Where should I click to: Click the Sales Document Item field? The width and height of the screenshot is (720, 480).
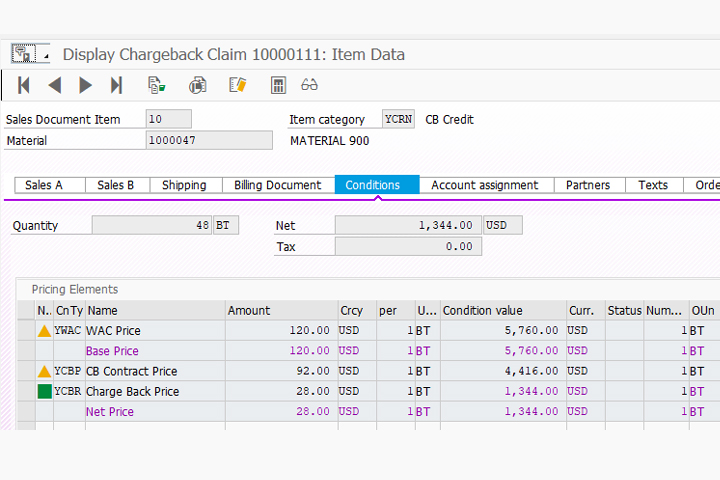168,119
